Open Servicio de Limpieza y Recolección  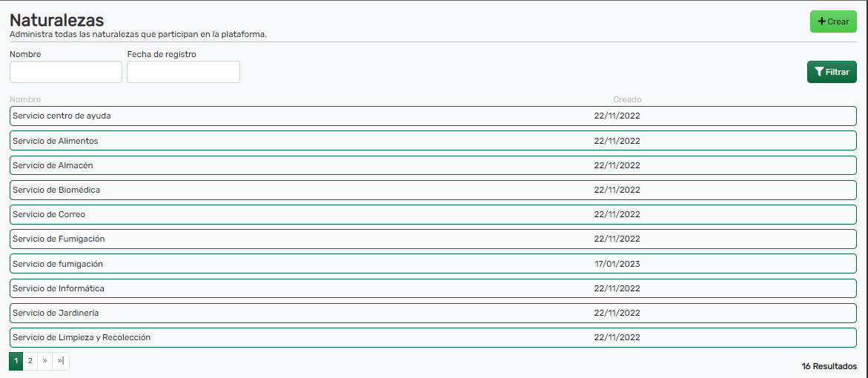point(82,337)
